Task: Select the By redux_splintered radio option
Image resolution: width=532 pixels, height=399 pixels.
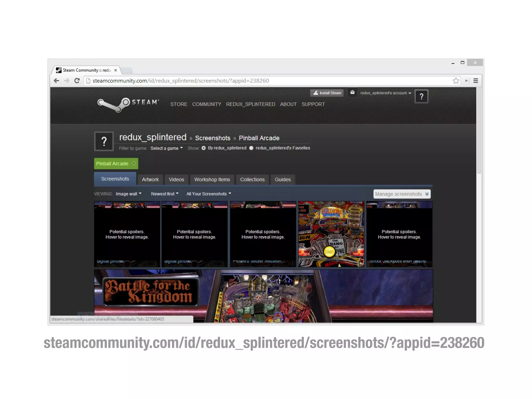Action: (x=204, y=148)
